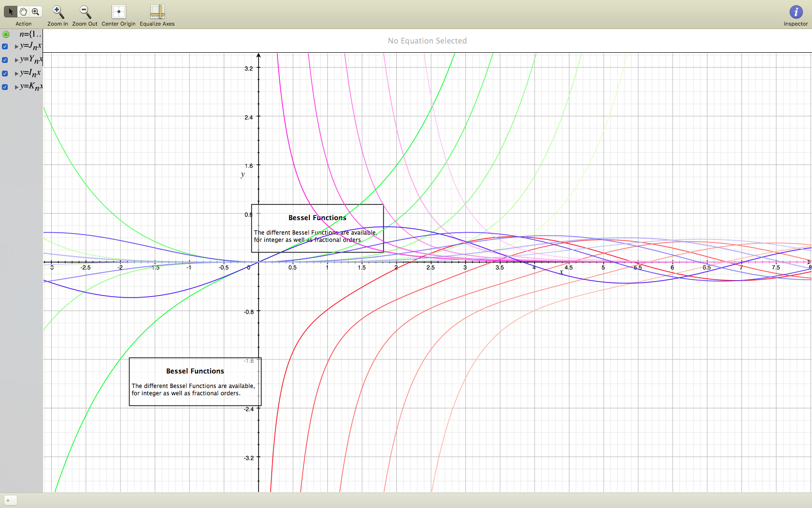Expand the y=Kn(x) disclosure triangle
Viewport: 812px width, 508px height.
[16, 88]
